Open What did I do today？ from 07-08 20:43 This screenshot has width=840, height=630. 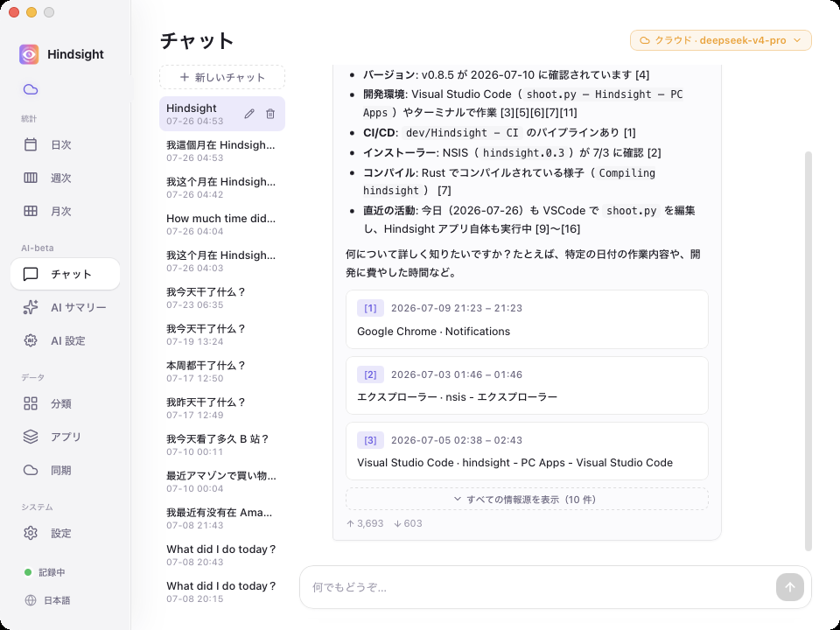coord(221,555)
